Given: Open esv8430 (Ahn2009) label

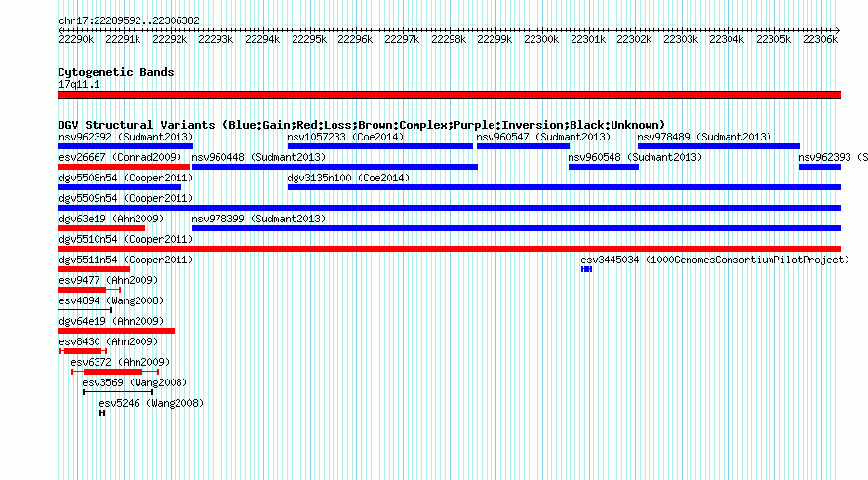Looking at the screenshot, I should point(108,341).
